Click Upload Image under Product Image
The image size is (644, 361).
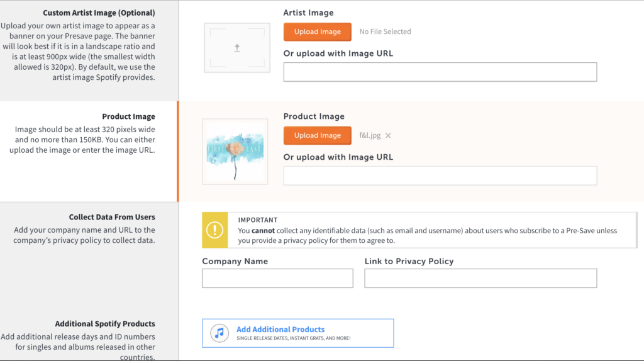(x=318, y=135)
